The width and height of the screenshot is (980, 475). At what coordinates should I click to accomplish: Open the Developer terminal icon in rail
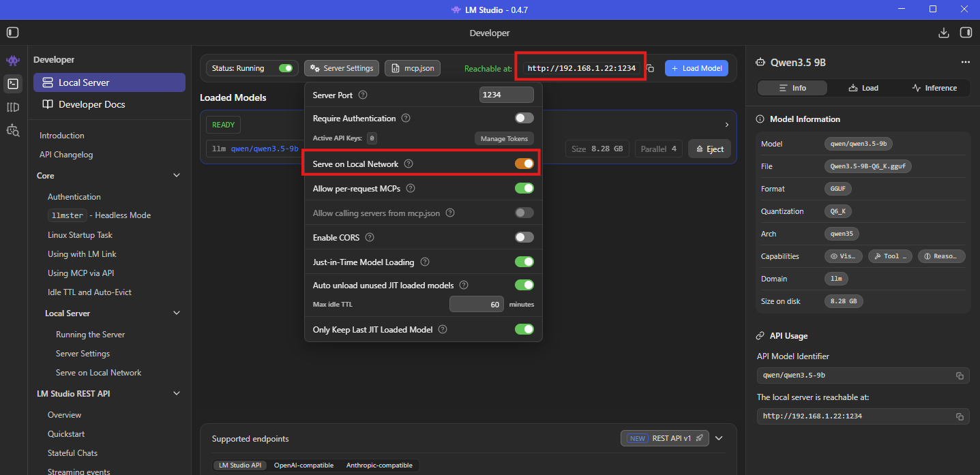pyautogui.click(x=13, y=84)
